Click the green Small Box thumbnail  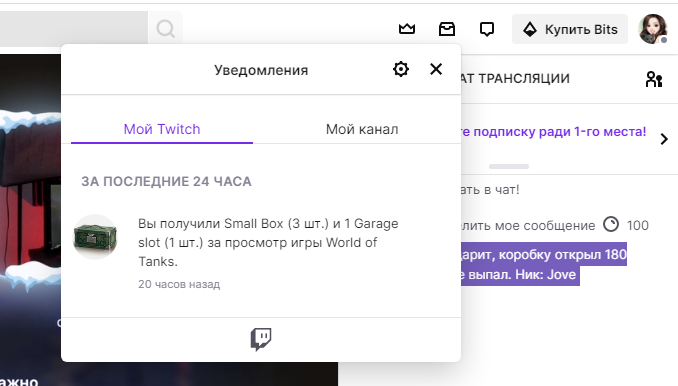[x=95, y=237]
